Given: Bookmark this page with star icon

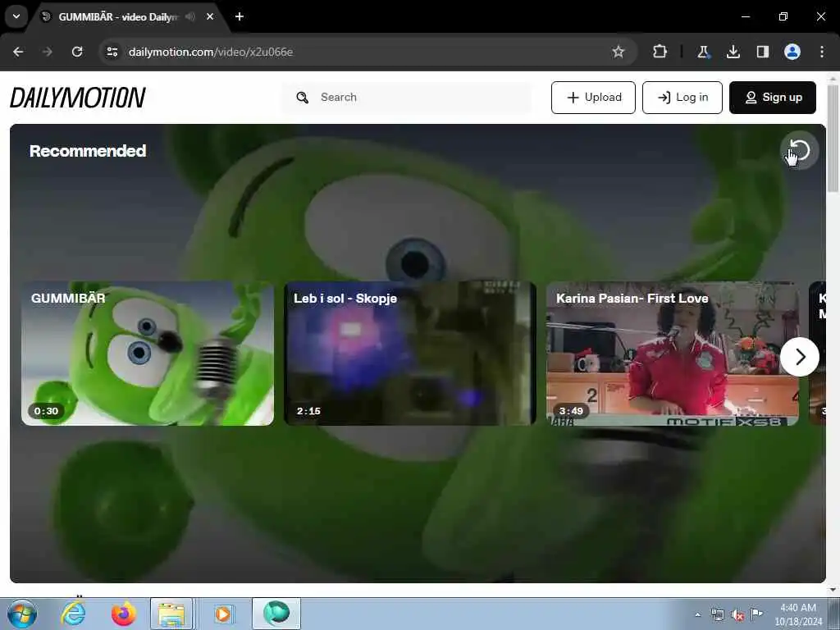Looking at the screenshot, I should (619, 52).
